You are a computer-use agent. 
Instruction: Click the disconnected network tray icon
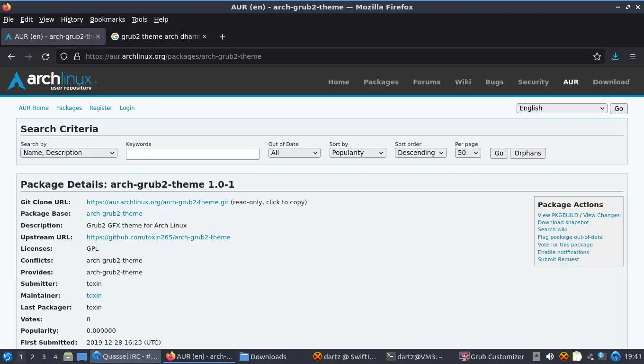[x=590, y=356]
